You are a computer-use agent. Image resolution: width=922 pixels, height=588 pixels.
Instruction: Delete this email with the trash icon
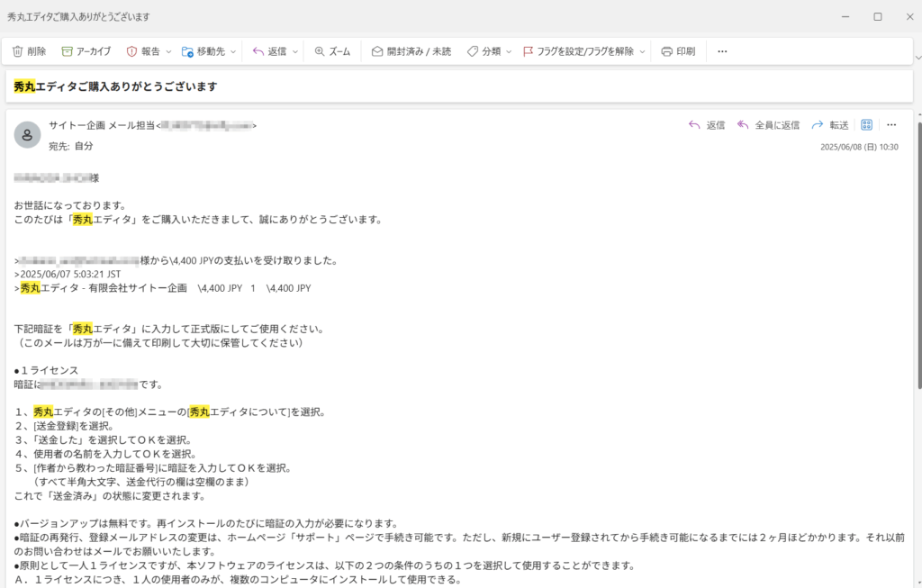(x=29, y=51)
